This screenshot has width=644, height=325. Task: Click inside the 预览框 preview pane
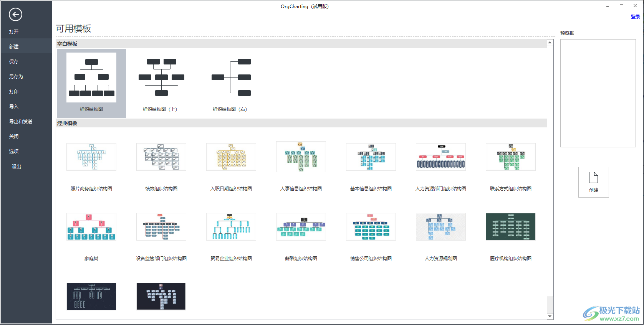[x=598, y=93]
